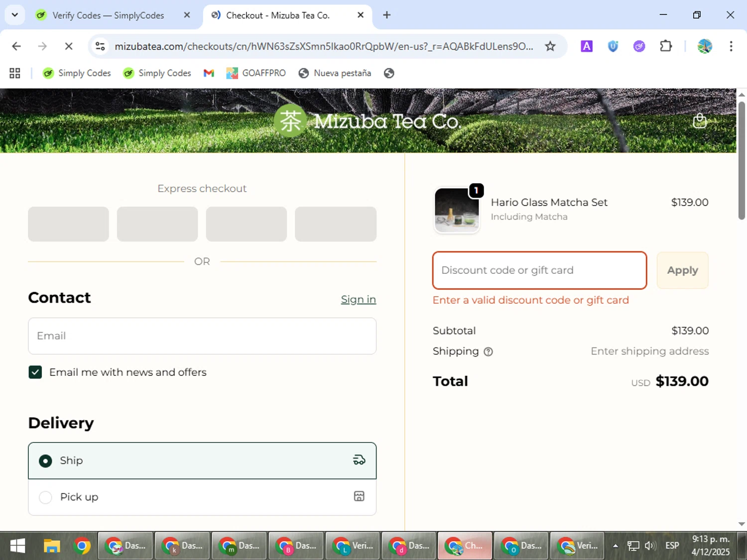Click the page vertical scrollbar thumb
The image size is (747, 560).
[x=742, y=160]
